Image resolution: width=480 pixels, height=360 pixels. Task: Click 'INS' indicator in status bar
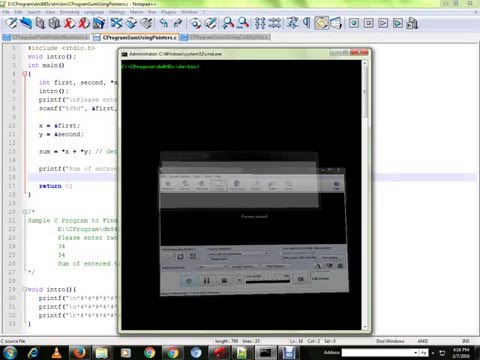point(466,341)
